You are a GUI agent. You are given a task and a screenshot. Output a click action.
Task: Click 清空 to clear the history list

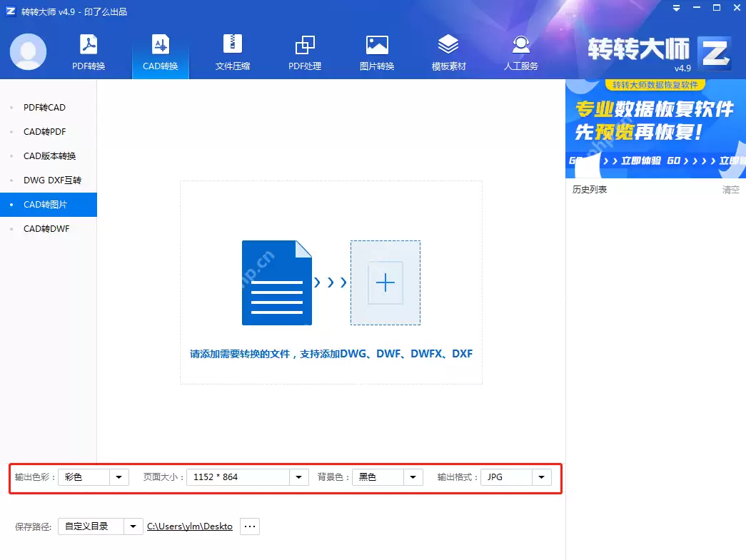[730, 189]
